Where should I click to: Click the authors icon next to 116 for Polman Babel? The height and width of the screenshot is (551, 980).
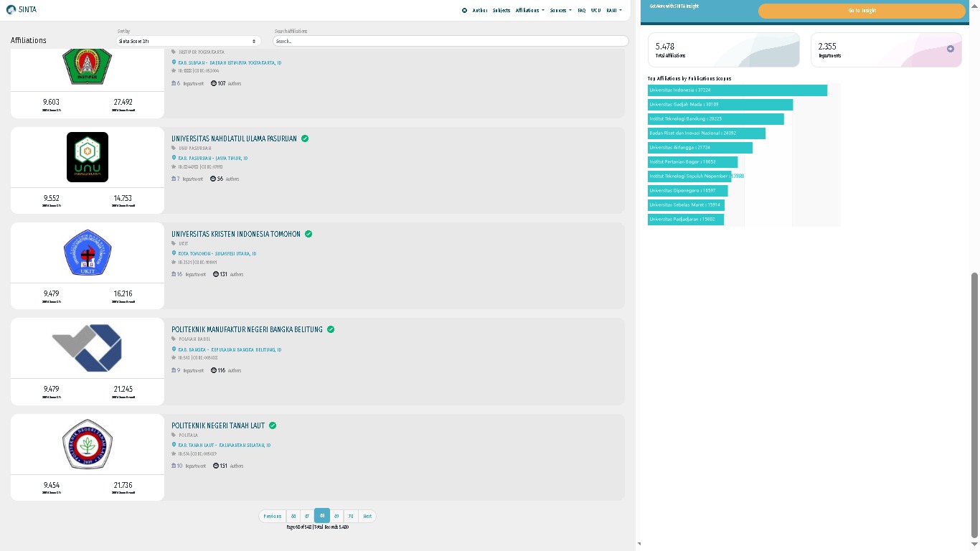[x=214, y=370]
